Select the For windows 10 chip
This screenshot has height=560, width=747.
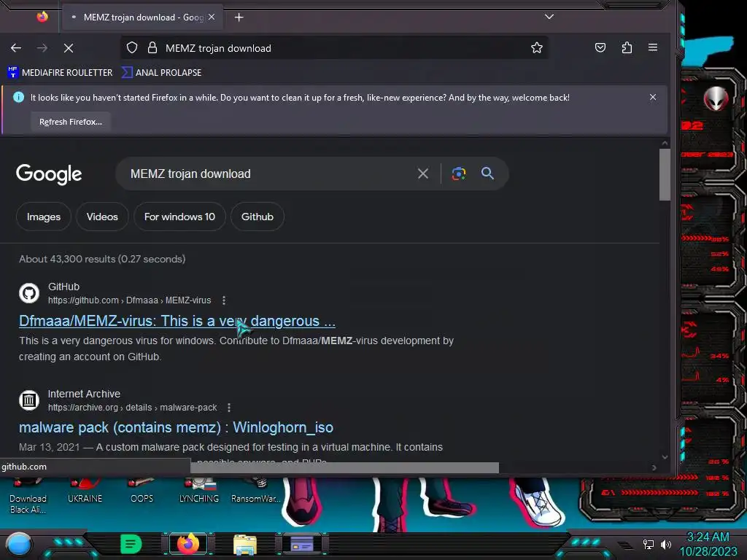pos(179,217)
